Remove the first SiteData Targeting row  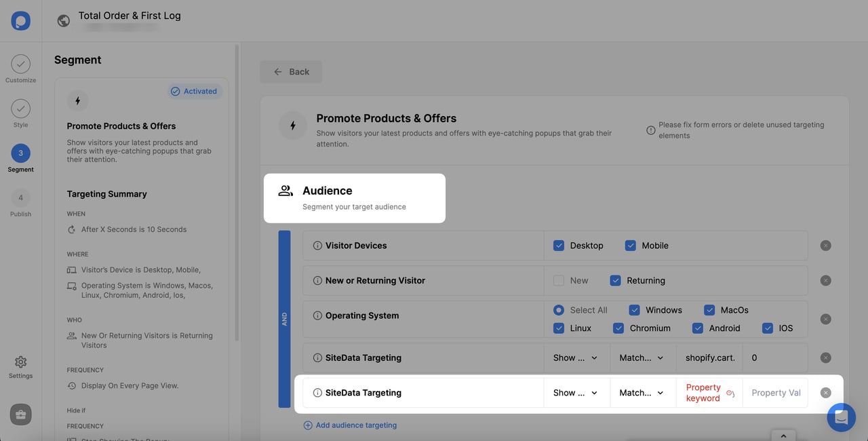tap(825, 358)
